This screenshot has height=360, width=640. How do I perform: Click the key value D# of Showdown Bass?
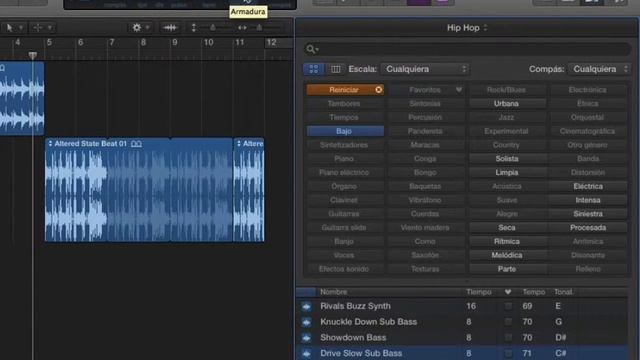[x=560, y=338]
